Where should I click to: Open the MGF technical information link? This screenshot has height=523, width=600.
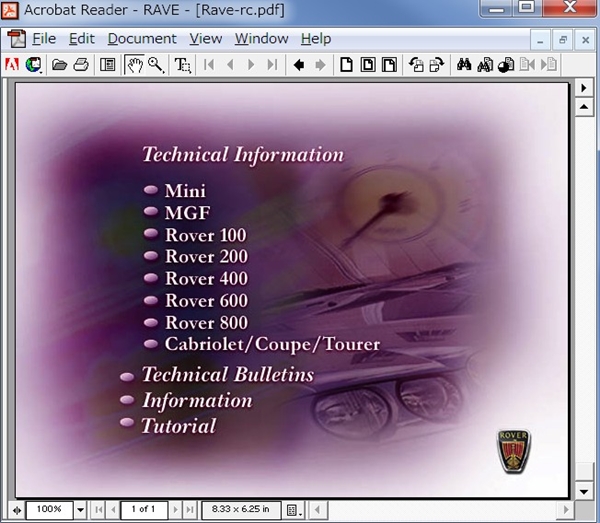188,213
